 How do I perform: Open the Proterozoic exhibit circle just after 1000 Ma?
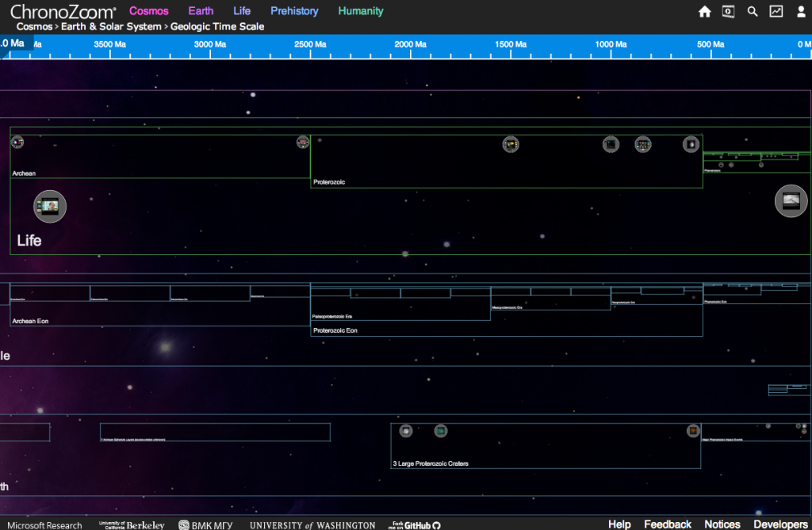coord(643,144)
